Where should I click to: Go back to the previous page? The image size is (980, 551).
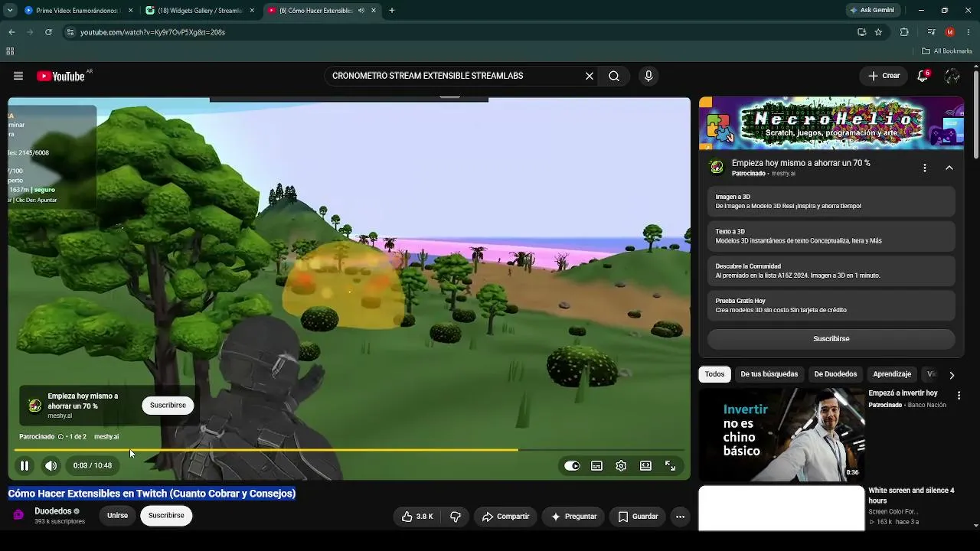[11, 32]
